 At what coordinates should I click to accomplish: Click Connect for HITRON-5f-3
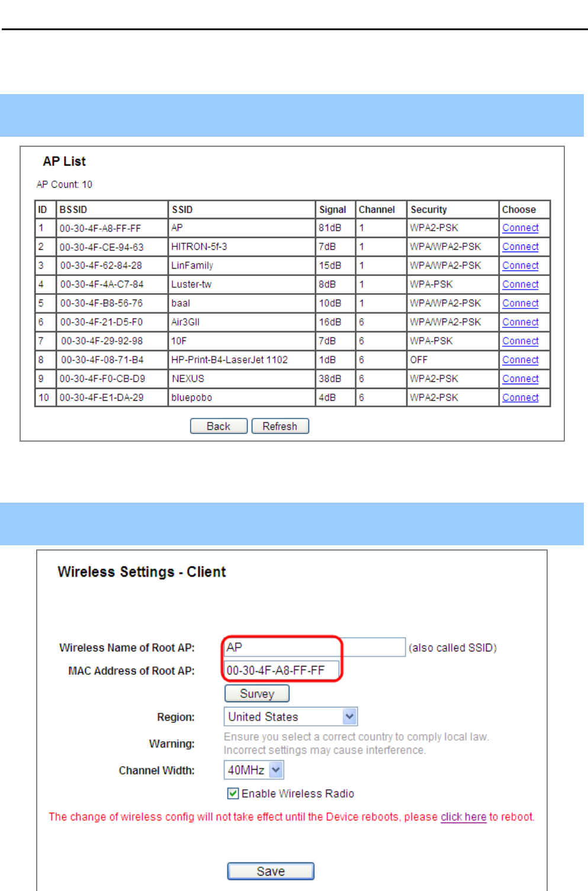point(520,247)
